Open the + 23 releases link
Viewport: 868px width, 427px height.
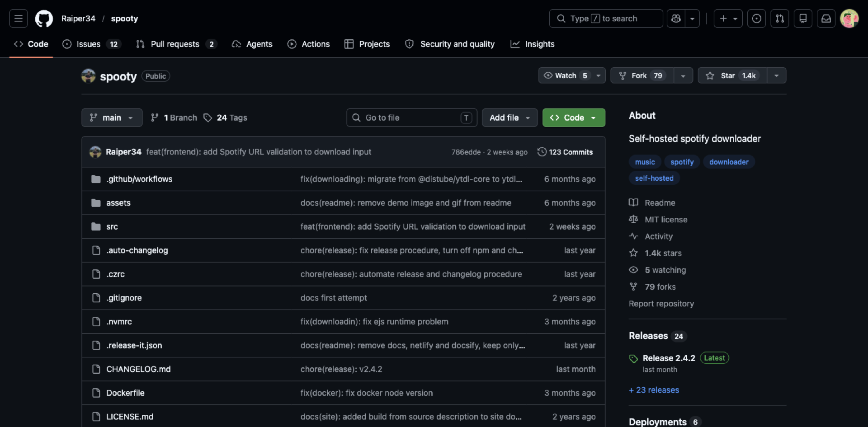coord(654,390)
